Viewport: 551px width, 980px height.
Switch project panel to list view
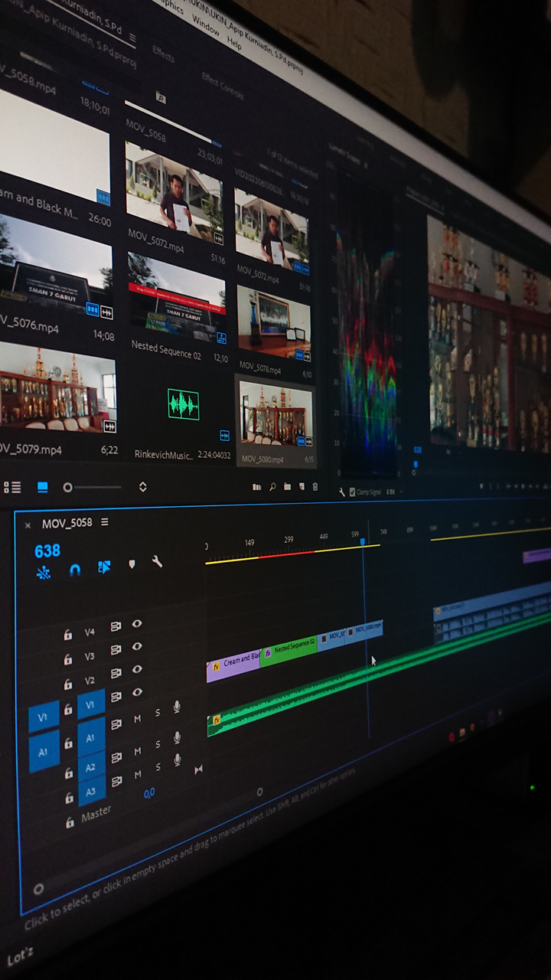pyautogui.click(x=12, y=487)
